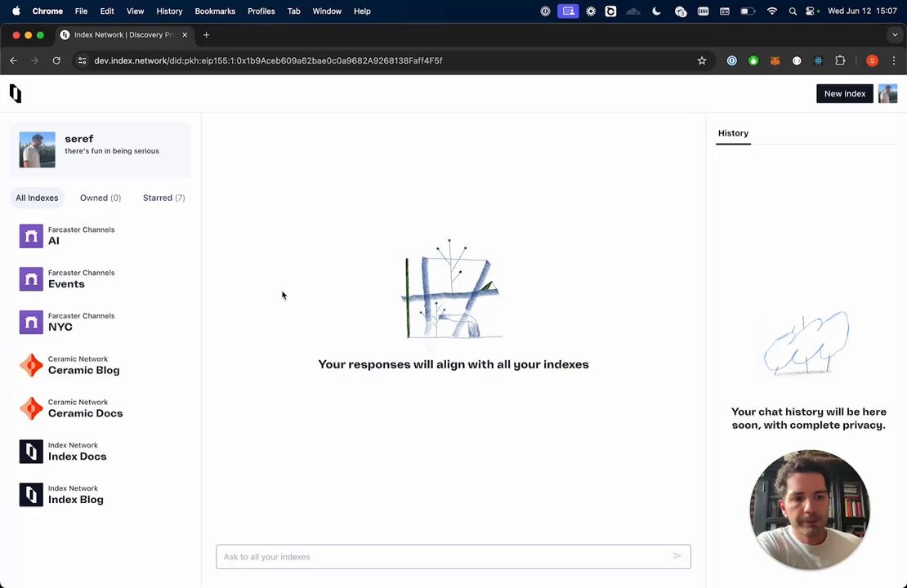Viewport: 907px width, 588px height.
Task: Open the Profiles menu
Action: click(x=261, y=11)
